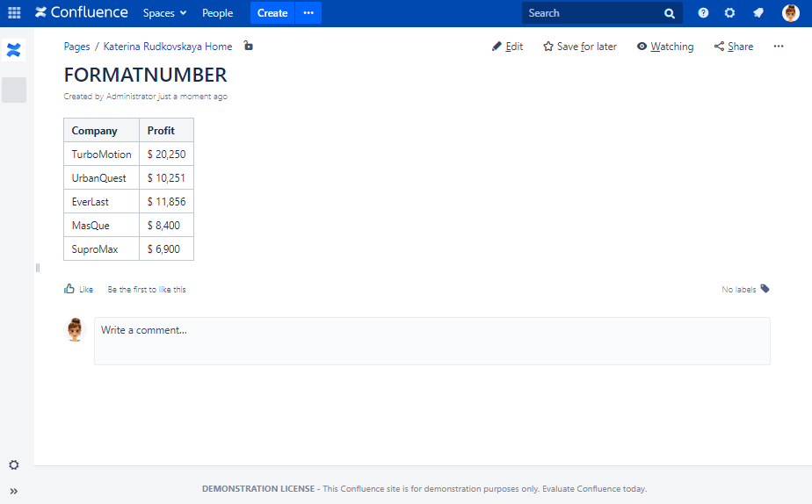Open space tools gear in sidebar
The height and width of the screenshot is (504, 812).
click(x=14, y=464)
